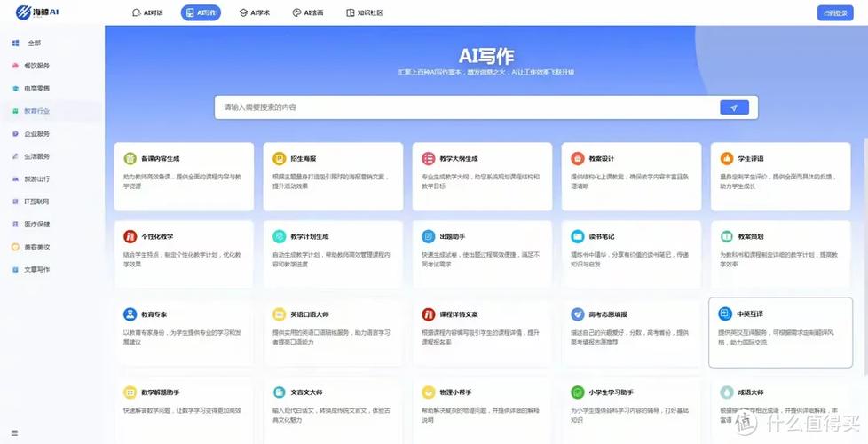Open the 知识社区 tab
This screenshot has height=444, width=868.
pyautogui.click(x=365, y=12)
